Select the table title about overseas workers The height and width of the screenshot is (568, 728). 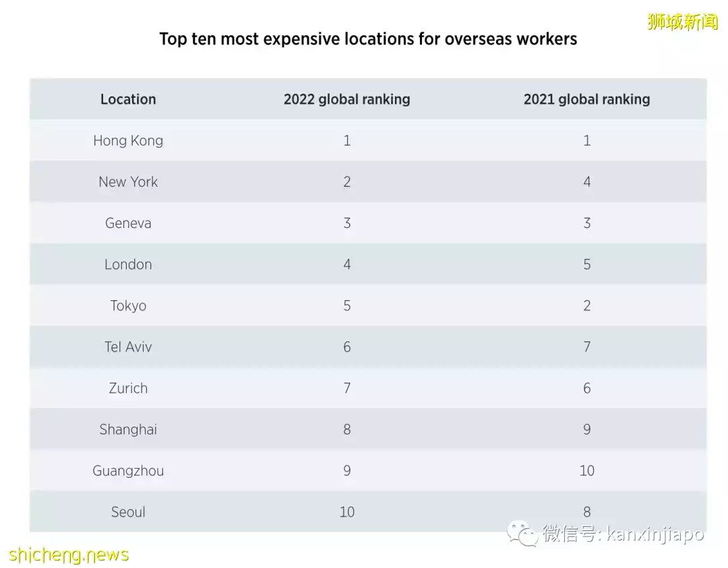(x=368, y=38)
